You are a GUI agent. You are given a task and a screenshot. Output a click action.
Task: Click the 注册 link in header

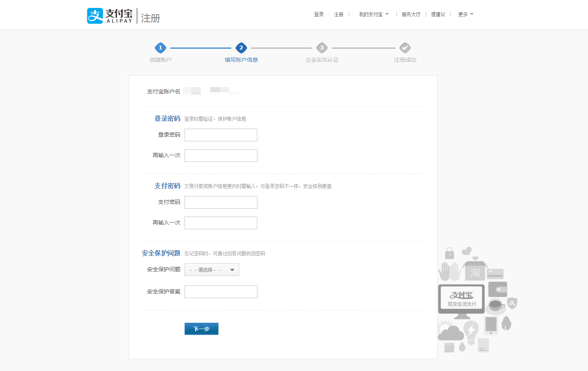click(x=339, y=15)
